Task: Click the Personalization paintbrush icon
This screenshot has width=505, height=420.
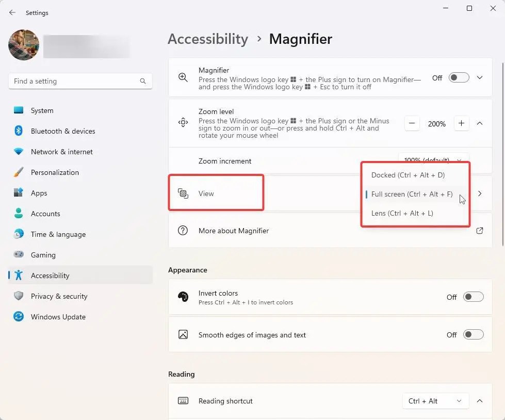Action: [x=19, y=172]
